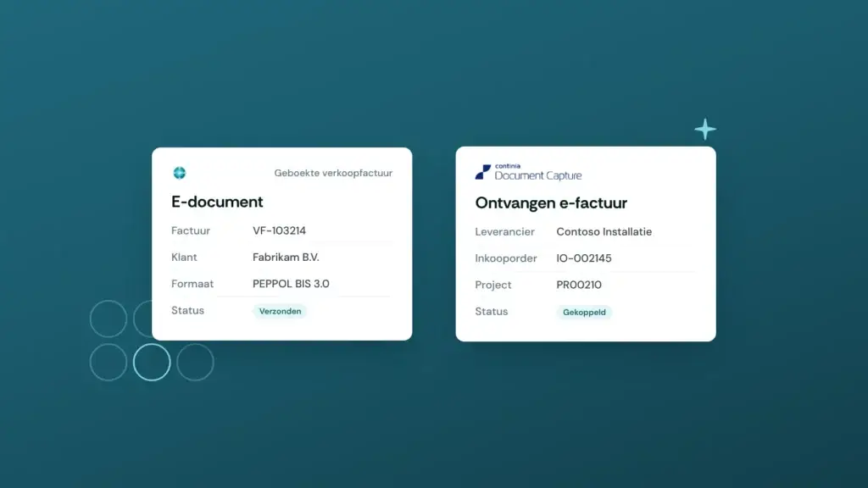
Task: Click the customer value Fabrikam B.V.
Action: pos(286,258)
